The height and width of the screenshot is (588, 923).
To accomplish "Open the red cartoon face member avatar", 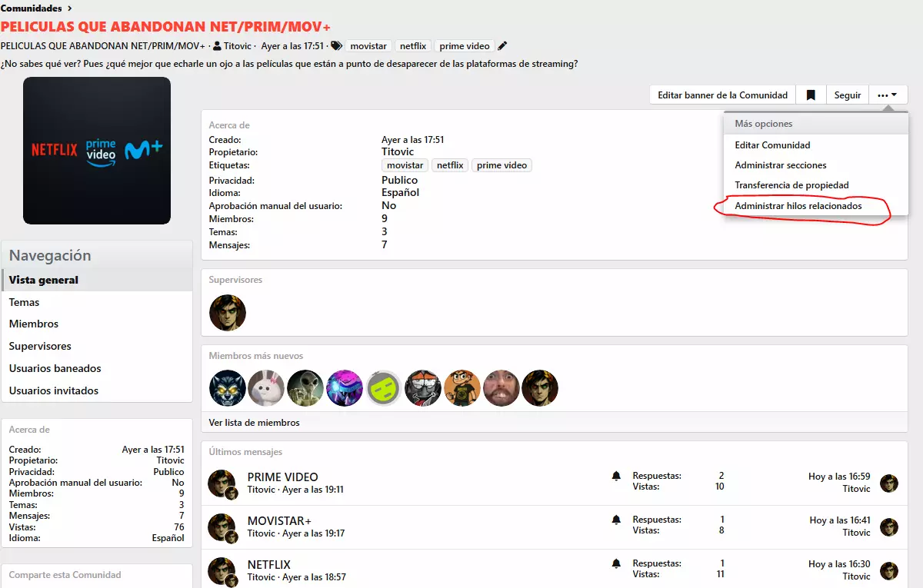I will click(x=423, y=388).
